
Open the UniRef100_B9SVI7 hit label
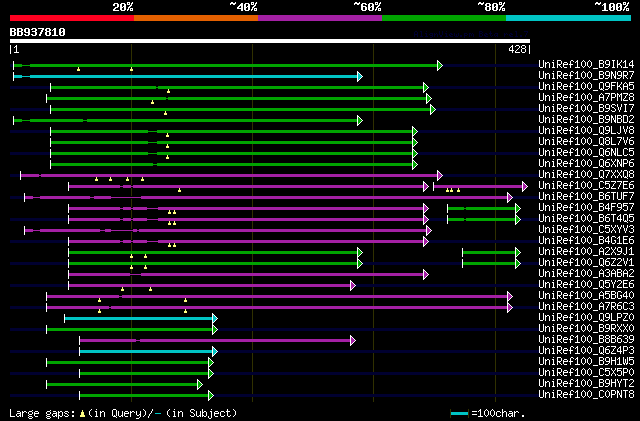point(586,109)
